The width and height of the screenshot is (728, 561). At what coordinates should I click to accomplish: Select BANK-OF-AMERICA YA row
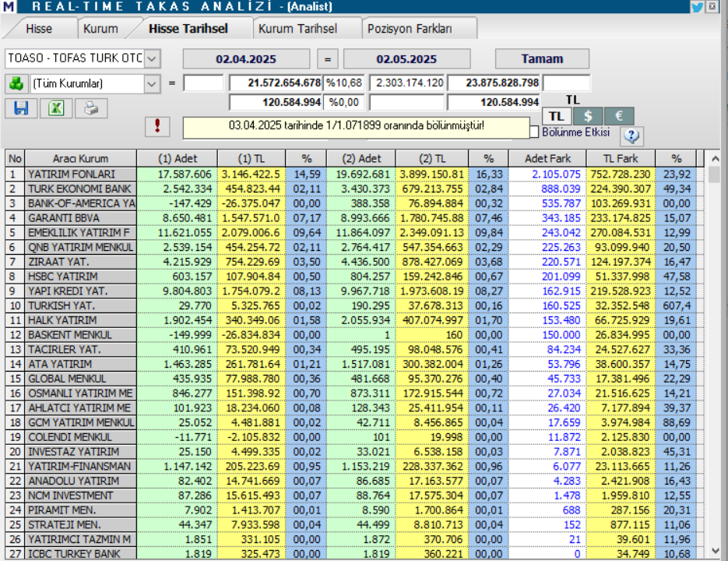coord(355,203)
